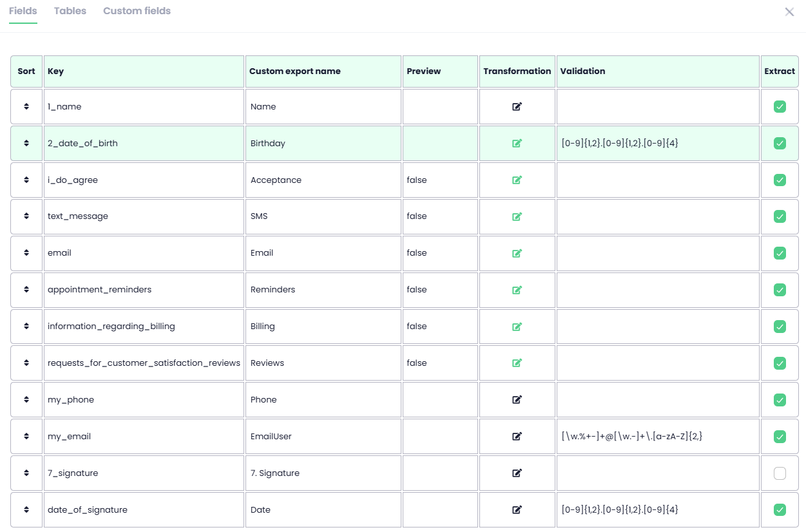This screenshot has width=806, height=532.
Task: Click validation field for my_phone row
Action: [658, 400]
